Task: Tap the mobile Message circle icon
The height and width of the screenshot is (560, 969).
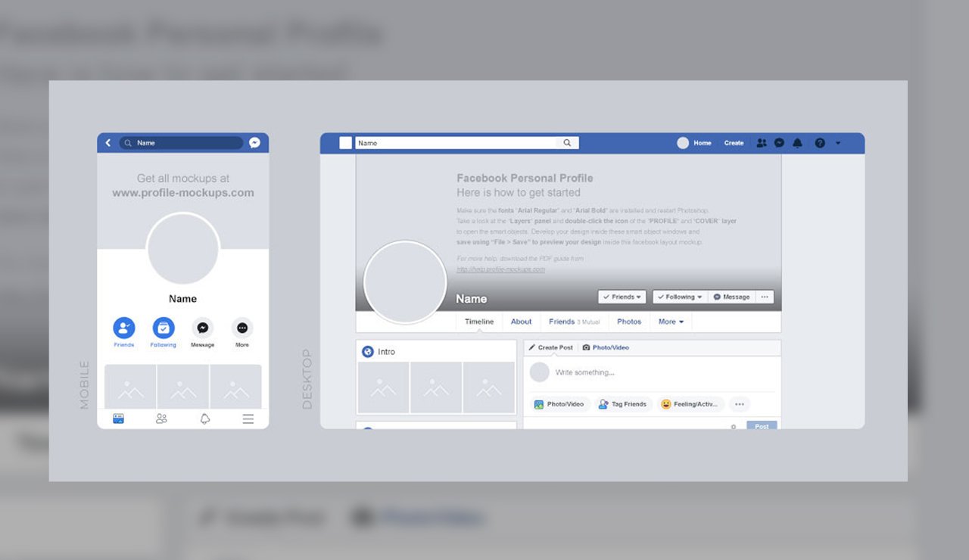Action: (203, 328)
